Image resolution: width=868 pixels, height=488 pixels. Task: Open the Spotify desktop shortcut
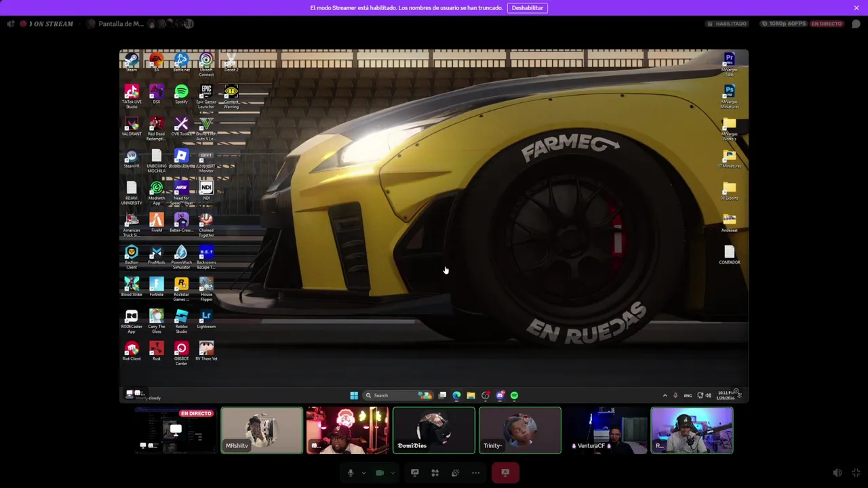(x=181, y=94)
